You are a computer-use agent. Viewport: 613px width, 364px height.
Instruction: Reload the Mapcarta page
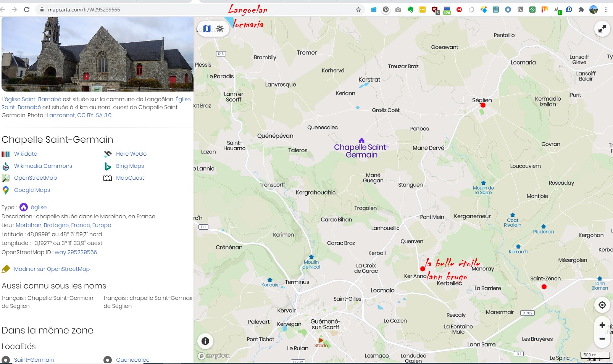27,10
